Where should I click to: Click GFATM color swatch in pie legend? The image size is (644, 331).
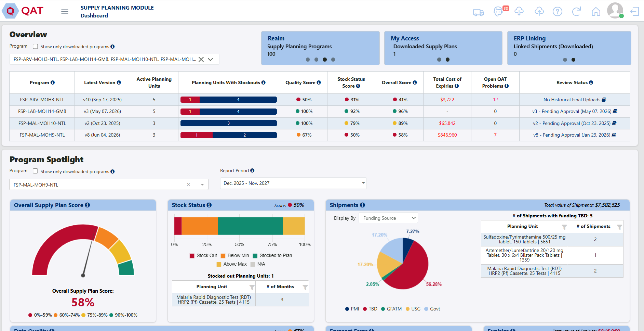click(x=383, y=309)
